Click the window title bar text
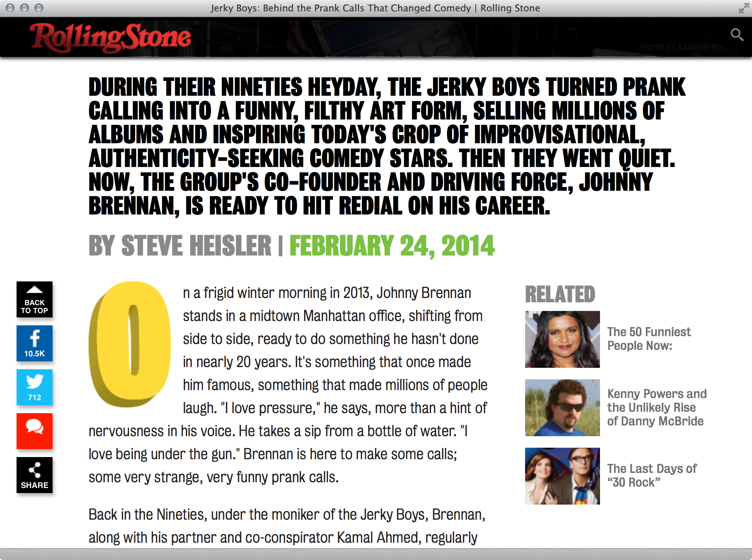 tap(375, 8)
